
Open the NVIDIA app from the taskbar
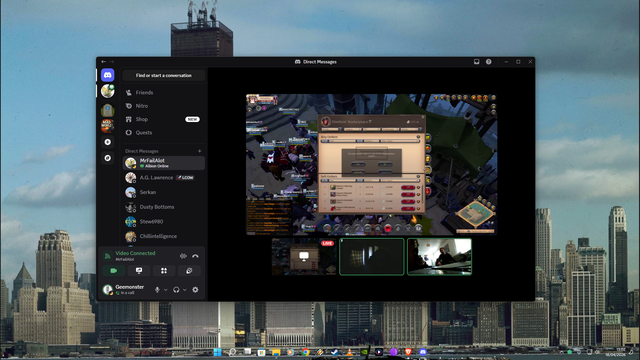click(364, 352)
